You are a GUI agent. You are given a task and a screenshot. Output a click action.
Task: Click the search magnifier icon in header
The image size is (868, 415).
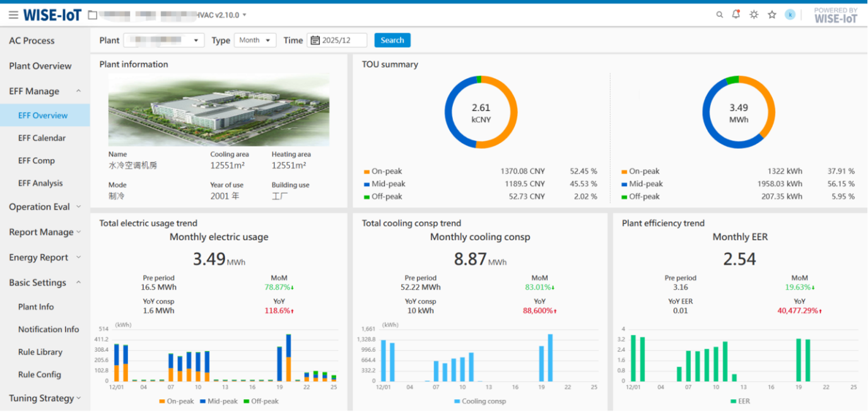(719, 15)
